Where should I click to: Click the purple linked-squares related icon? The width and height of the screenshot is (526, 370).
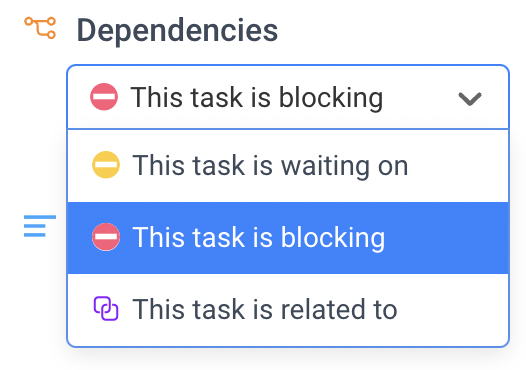click(106, 309)
